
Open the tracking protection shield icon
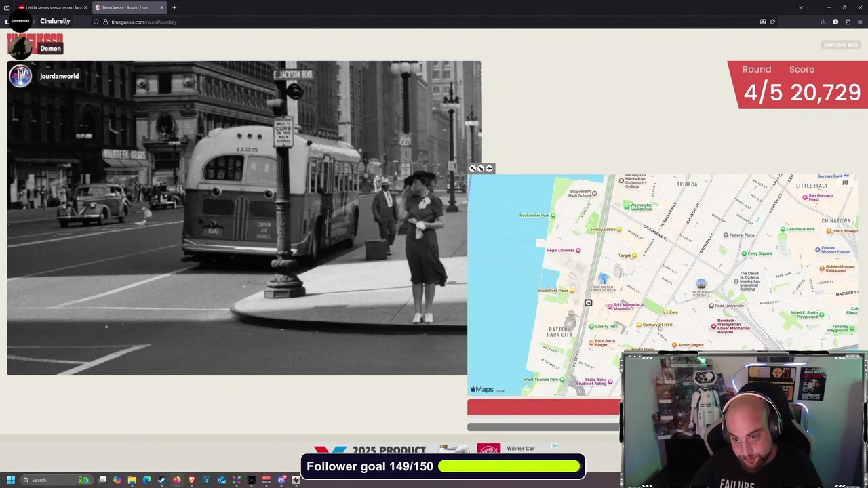pos(96,22)
